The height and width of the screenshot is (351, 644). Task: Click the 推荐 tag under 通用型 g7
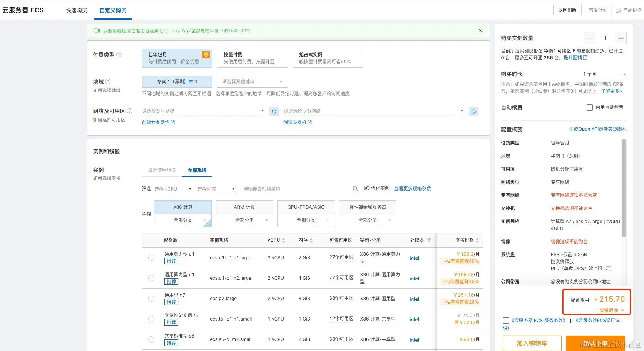tap(171, 302)
